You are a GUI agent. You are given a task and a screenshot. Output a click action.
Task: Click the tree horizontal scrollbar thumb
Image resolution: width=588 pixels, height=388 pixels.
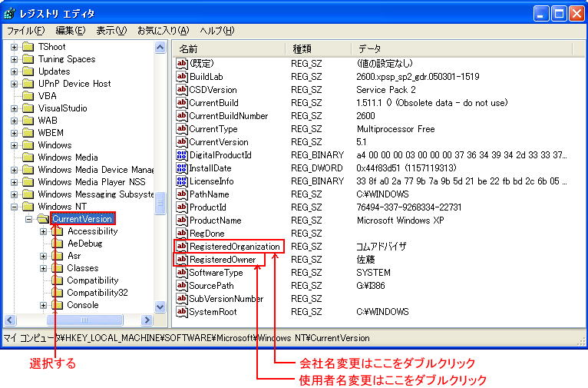(x=84, y=320)
